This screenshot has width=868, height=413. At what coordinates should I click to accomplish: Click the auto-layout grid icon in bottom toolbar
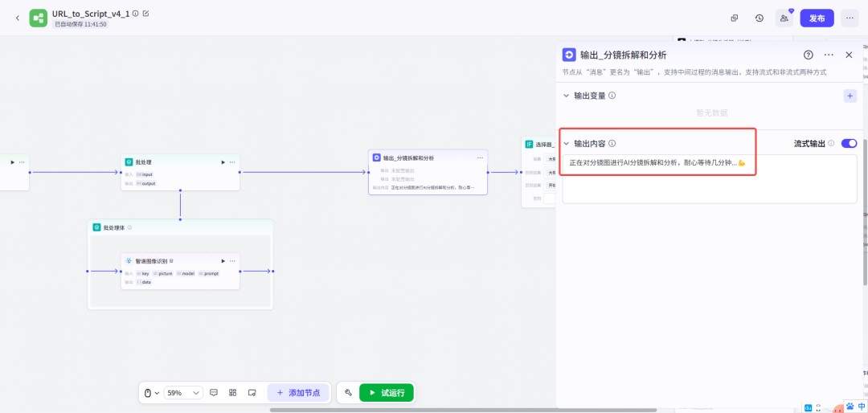(x=232, y=393)
